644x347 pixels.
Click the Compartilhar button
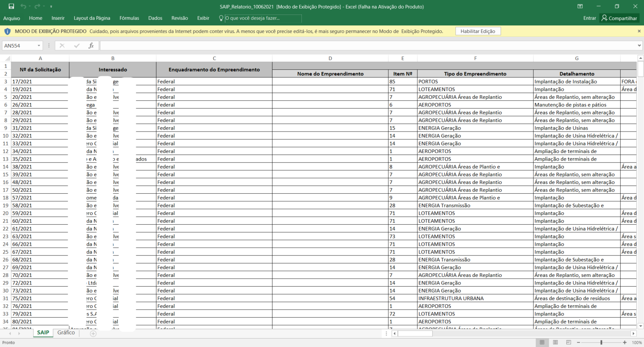coord(619,18)
